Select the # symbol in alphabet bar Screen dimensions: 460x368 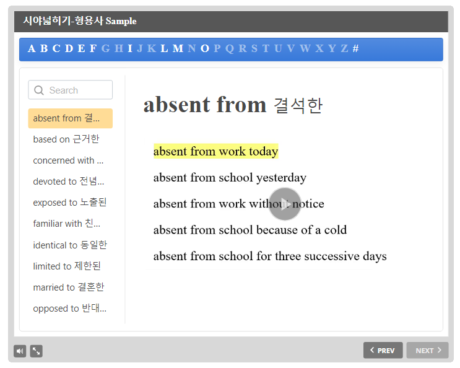(x=356, y=49)
